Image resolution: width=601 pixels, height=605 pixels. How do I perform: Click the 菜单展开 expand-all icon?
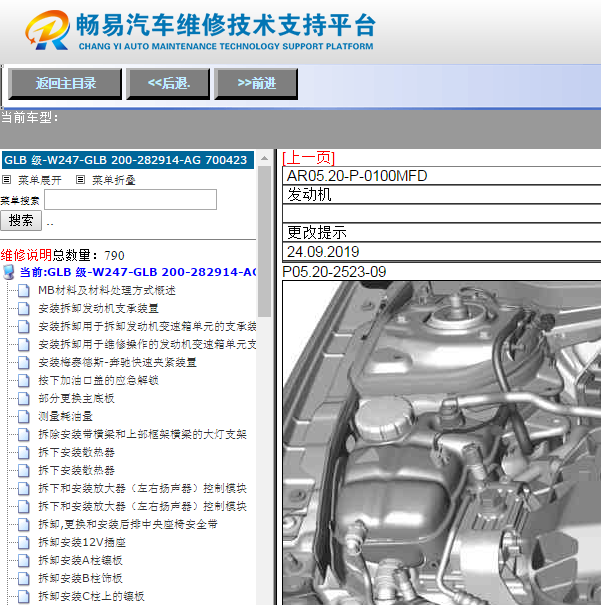pos(7,180)
